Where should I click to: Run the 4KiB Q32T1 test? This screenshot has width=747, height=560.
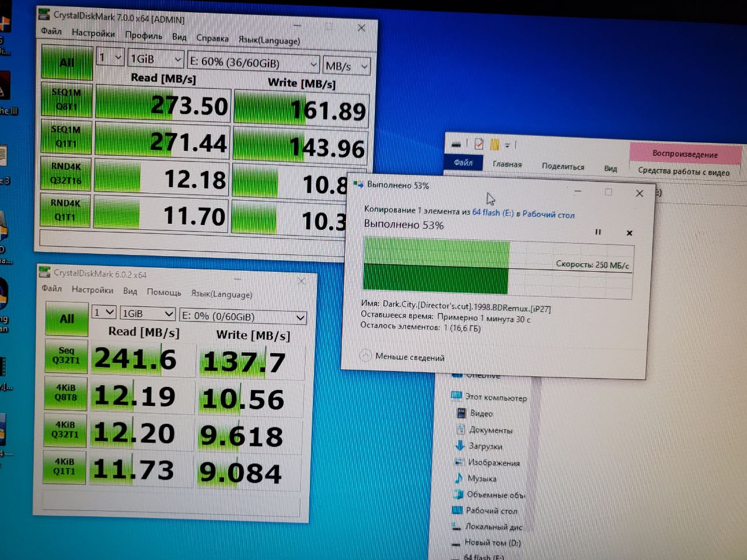coord(65,429)
